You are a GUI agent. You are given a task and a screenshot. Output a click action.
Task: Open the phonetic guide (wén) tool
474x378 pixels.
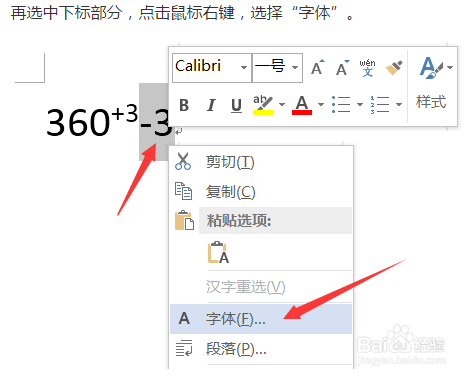click(367, 68)
